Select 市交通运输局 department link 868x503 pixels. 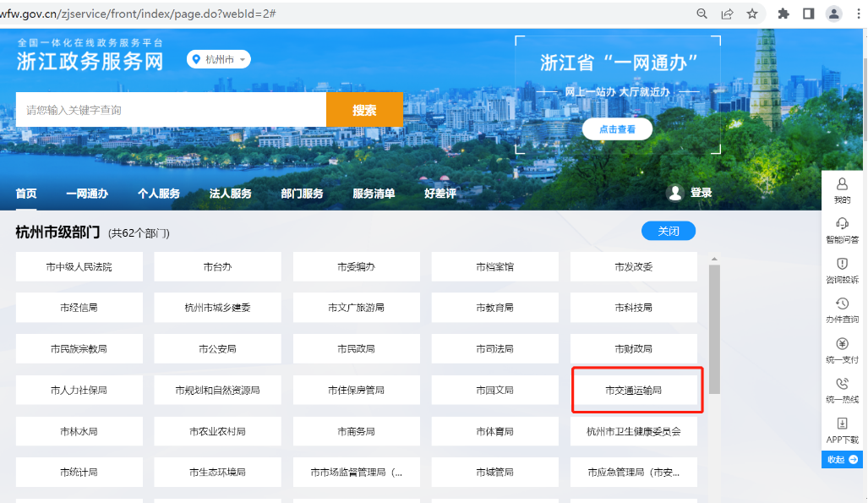[x=634, y=391]
